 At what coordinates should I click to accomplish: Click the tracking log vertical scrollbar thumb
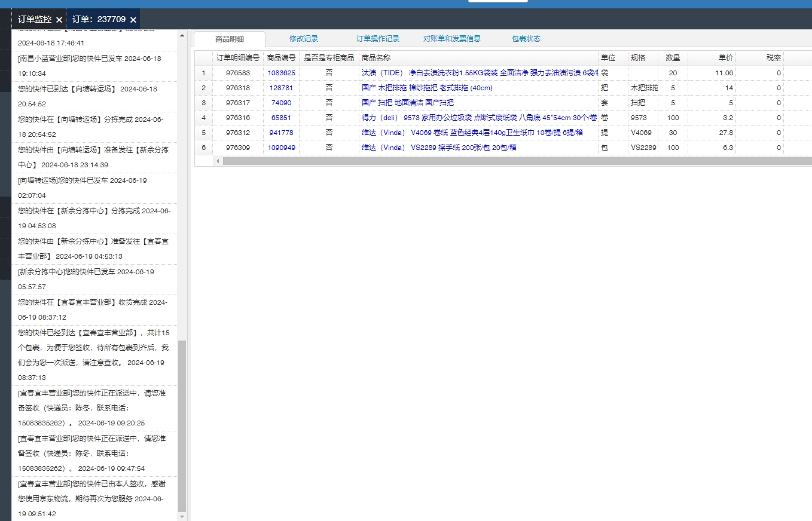coord(182,426)
